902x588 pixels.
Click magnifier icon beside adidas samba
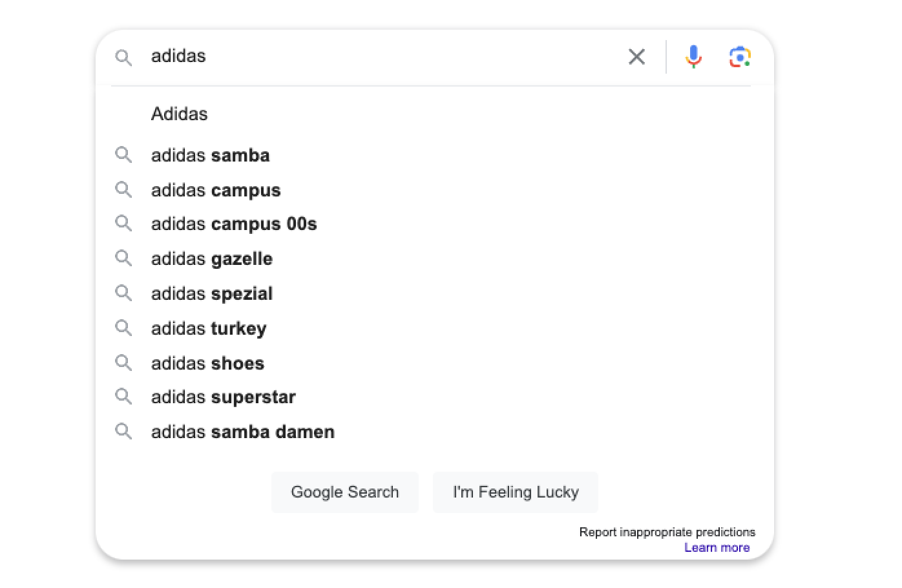pos(123,155)
